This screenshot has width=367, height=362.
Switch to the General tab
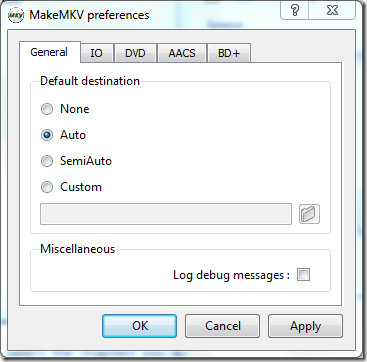coord(49,52)
